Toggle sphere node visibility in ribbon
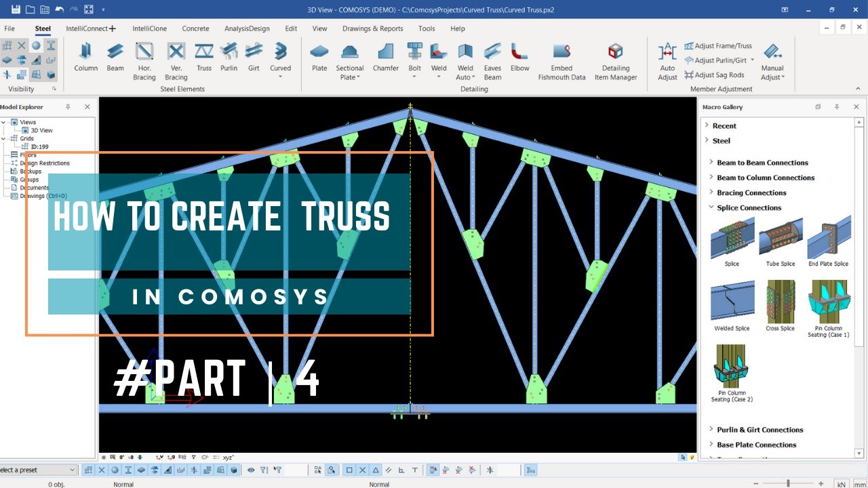Viewport: 868px width, 488px height. 36,45
